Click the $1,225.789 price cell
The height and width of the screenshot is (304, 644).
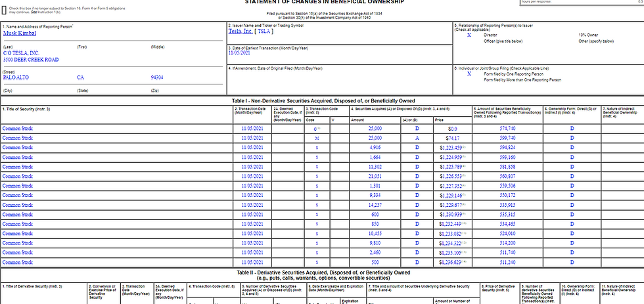point(453,167)
